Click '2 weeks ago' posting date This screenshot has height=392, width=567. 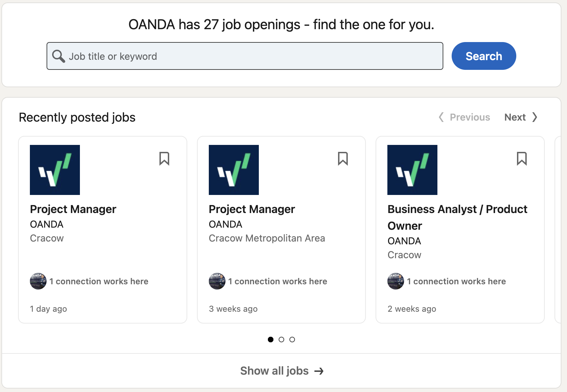click(412, 309)
